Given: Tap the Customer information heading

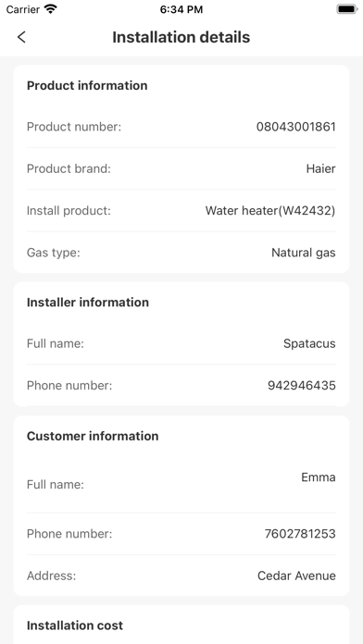Looking at the screenshot, I should [93, 436].
